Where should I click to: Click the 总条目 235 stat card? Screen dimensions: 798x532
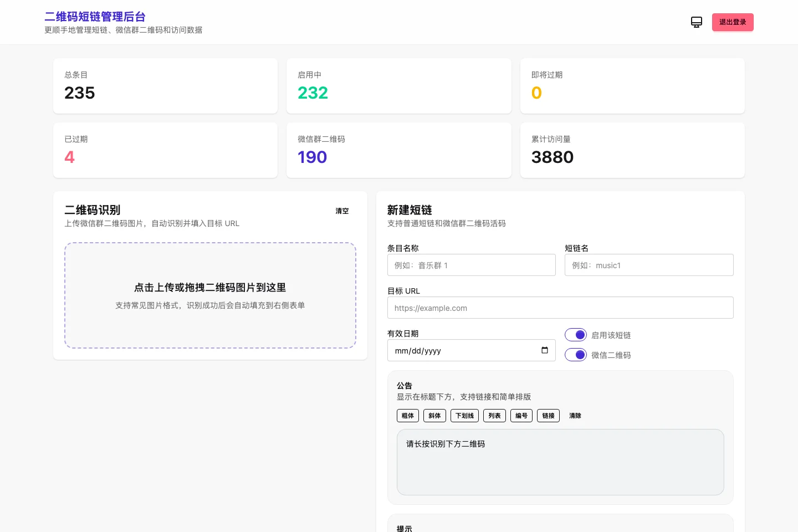click(x=165, y=86)
